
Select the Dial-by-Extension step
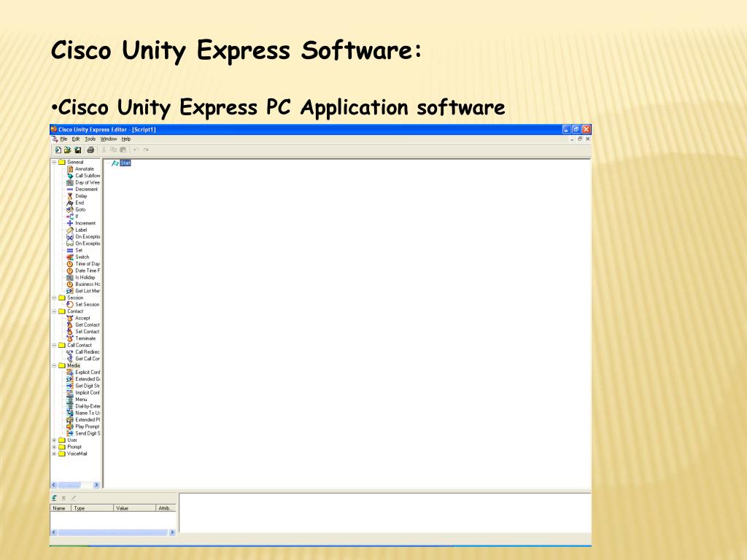click(83, 406)
